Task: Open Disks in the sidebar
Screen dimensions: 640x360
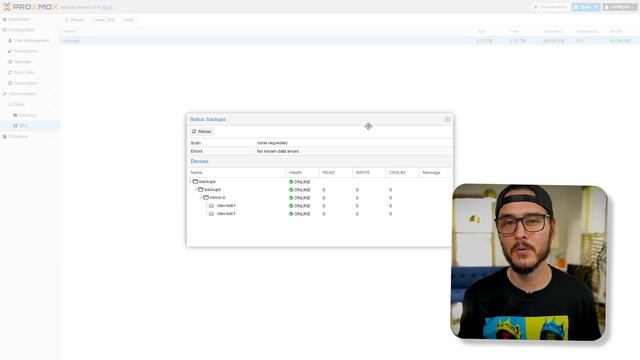Action: [29, 104]
